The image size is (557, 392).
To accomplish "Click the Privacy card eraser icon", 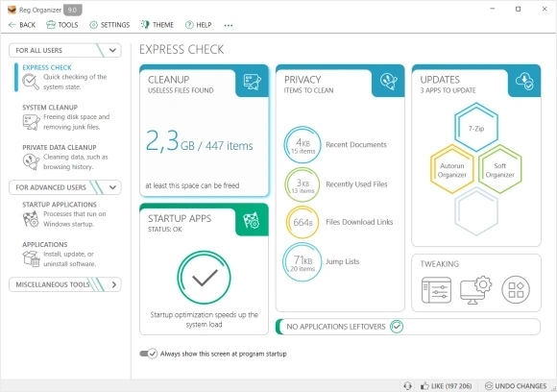I will point(388,82).
